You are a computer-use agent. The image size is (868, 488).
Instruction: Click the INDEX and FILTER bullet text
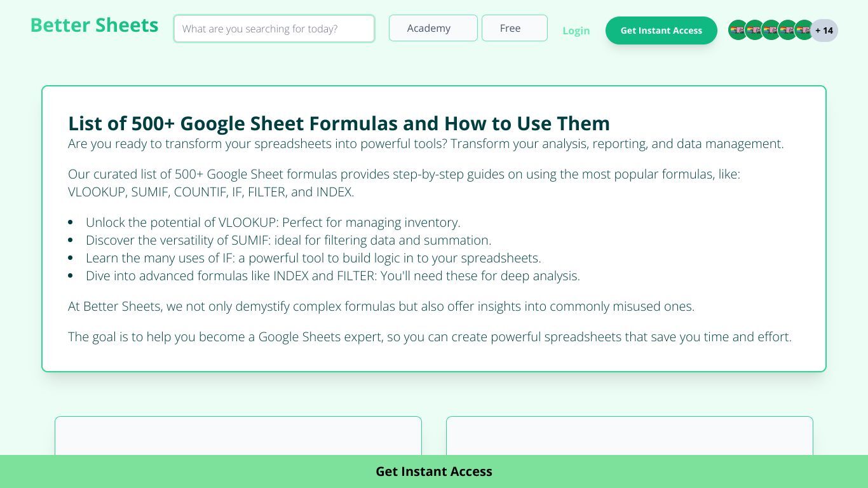click(333, 276)
